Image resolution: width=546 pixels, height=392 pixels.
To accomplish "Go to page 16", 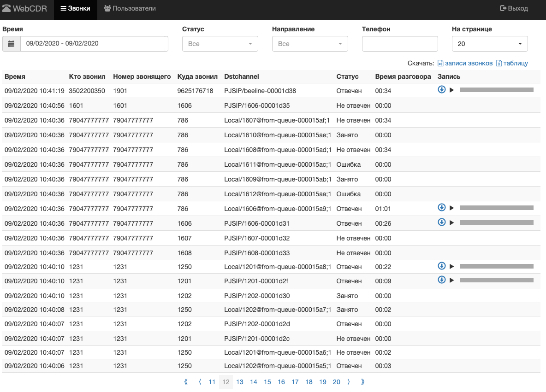I will click(x=281, y=382).
